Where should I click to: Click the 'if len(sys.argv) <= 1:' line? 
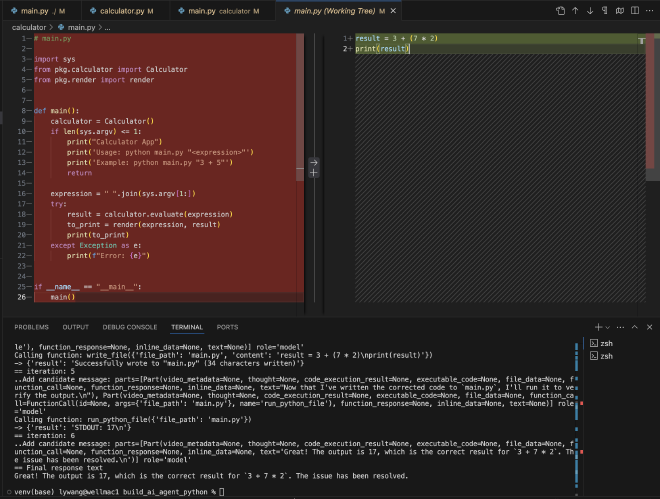point(96,132)
